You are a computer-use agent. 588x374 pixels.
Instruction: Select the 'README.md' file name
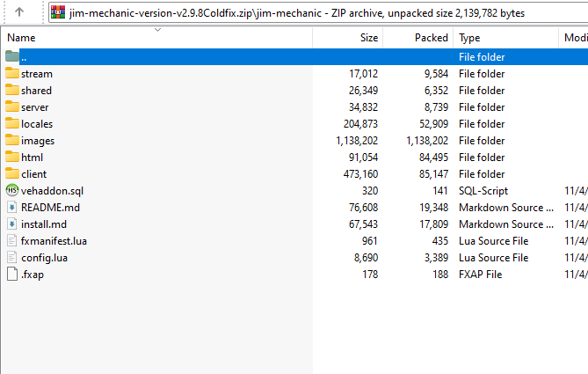(x=50, y=208)
